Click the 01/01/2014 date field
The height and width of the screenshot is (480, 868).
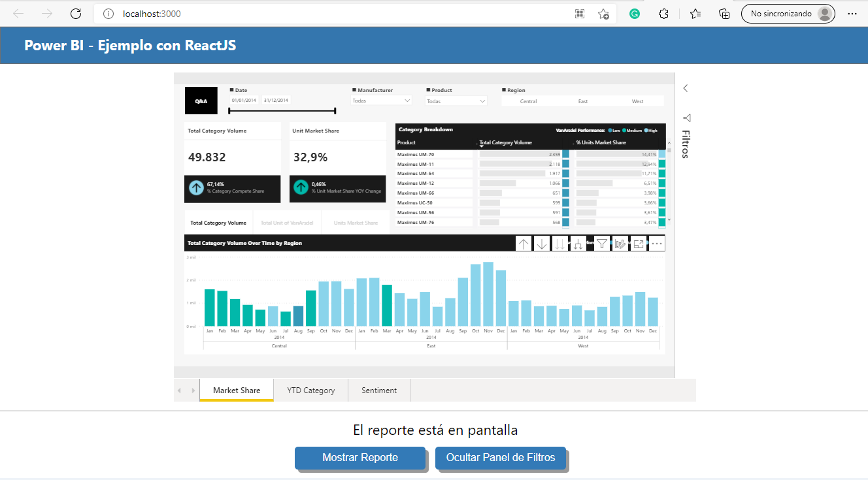pyautogui.click(x=244, y=100)
